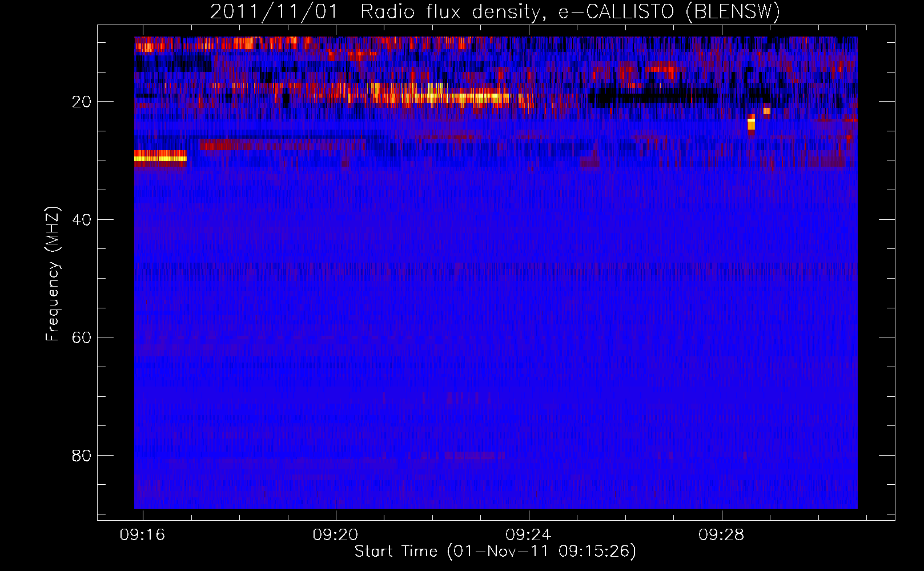
Task: Click the bright yellow burst near 30 MHz at 09:16
Action: click(x=160, y=157)
